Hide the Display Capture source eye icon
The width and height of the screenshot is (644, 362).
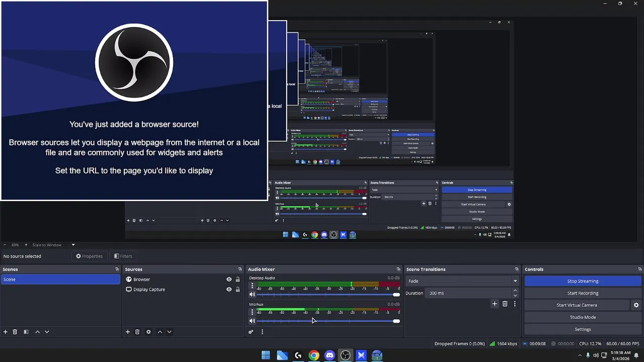[229, 290]
